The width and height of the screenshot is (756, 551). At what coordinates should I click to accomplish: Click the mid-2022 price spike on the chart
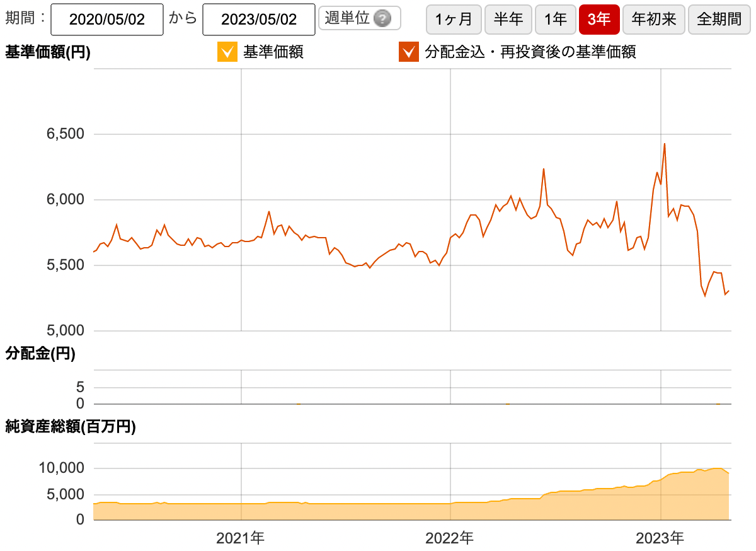(x=543, y=169)
